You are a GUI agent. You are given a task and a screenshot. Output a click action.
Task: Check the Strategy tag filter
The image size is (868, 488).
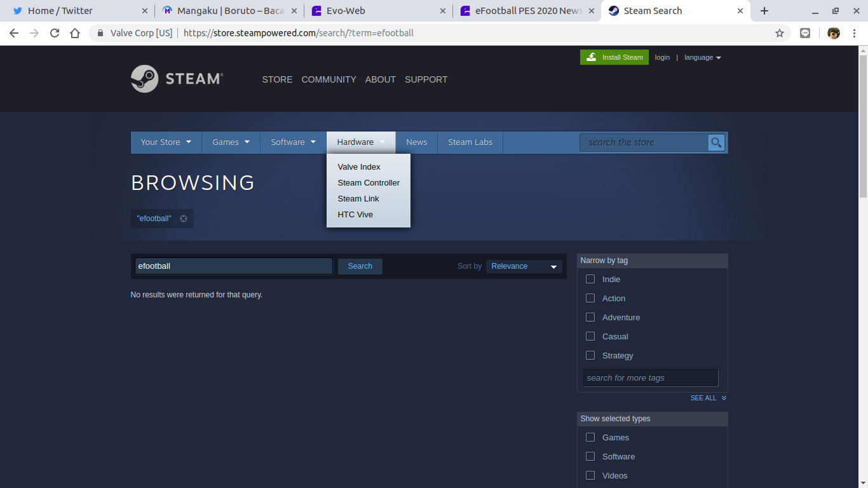(x=590, y=355)
